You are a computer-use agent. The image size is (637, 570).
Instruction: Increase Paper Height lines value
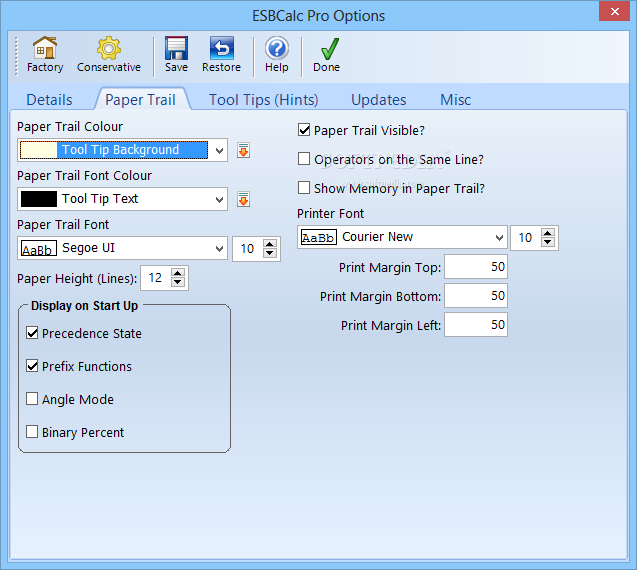178,273
